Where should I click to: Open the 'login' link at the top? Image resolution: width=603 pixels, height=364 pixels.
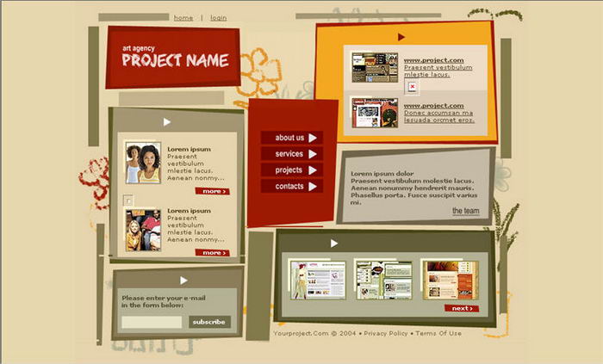point(218,17)
